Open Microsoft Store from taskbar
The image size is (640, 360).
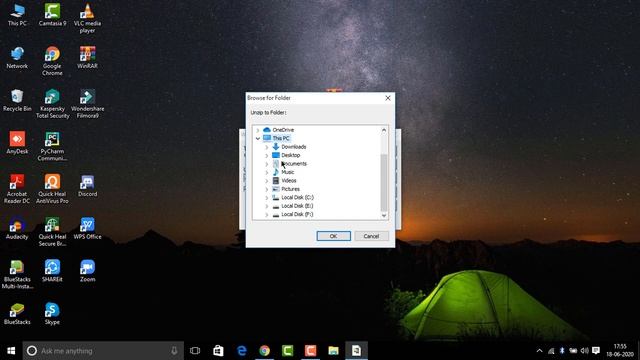218,351
